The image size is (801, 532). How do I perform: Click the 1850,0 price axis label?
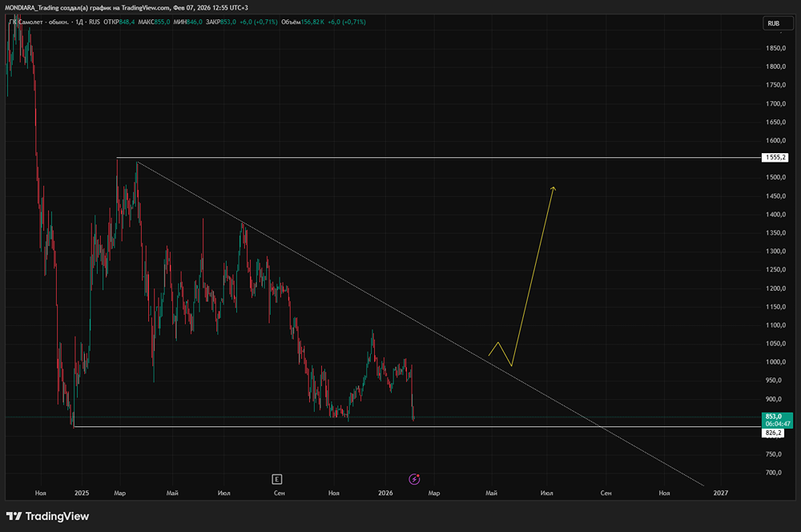[x=775, y=48]
